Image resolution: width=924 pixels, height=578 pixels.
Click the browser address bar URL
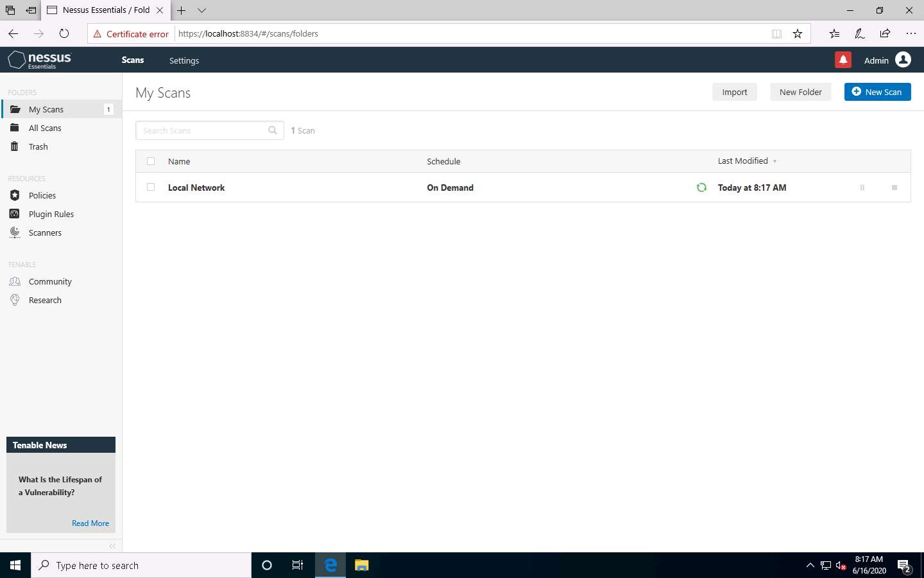(248, 34)
